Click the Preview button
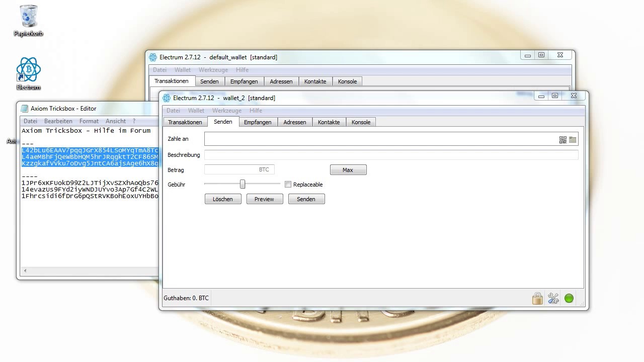 click(265, 199)
